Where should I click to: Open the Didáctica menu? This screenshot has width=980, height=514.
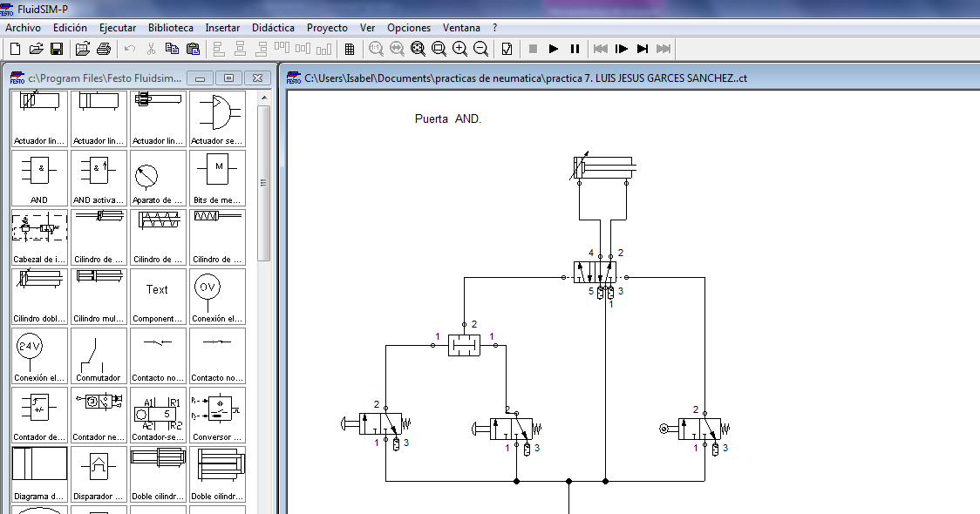click(273, 28)
